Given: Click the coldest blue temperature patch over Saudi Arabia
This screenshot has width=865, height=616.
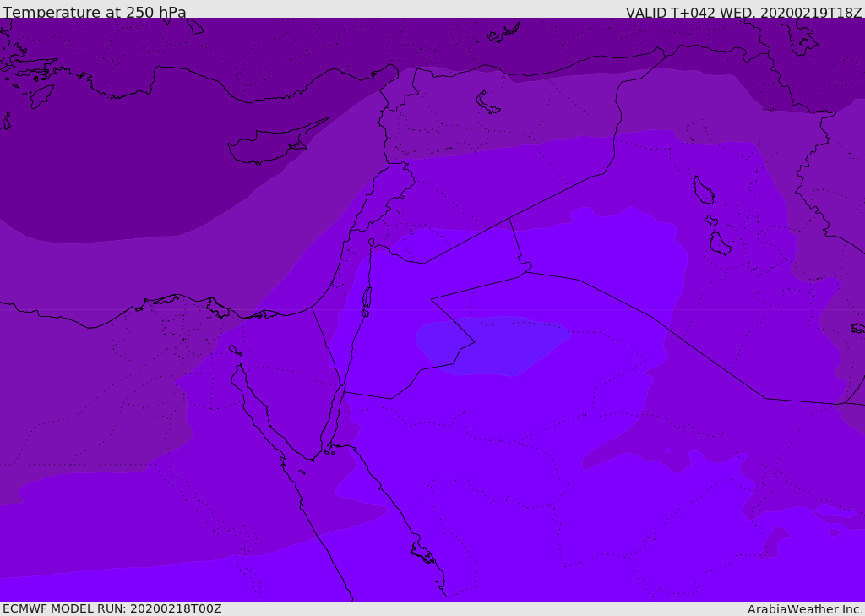Looking at the screenshot, I should pyautogui.click(x=492, y=346).
